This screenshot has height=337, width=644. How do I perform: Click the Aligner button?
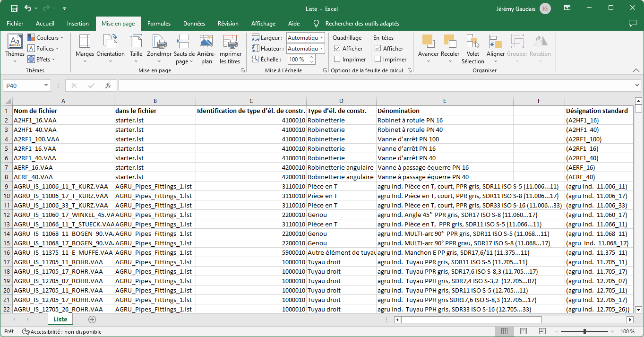point(496,48)
